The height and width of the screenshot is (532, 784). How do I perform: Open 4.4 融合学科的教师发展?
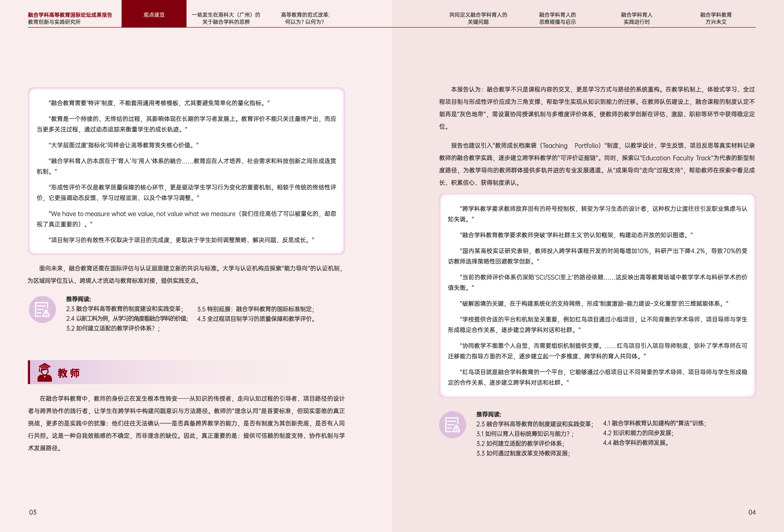[636, 443]
